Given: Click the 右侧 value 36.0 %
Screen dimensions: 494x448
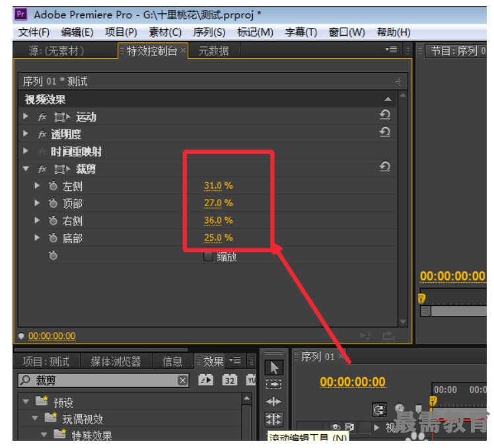Looking at the screenshot, I should pyautogui.click(x=218, y=221).
